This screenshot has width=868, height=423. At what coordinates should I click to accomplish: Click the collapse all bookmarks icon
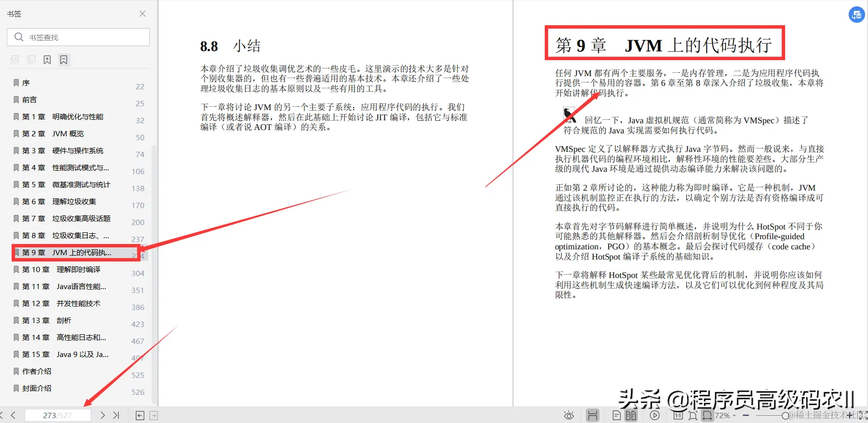click(x=31, y=60)
